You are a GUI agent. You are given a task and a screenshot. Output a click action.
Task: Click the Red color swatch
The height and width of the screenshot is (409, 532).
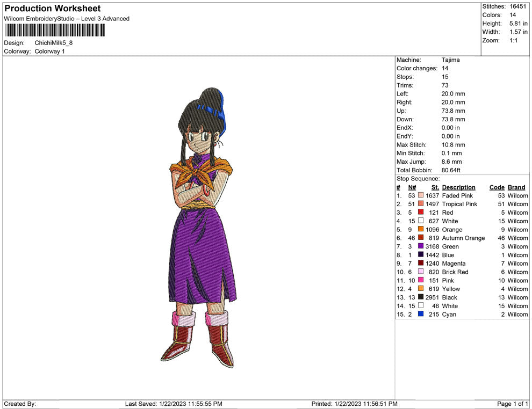click(421, 212)
